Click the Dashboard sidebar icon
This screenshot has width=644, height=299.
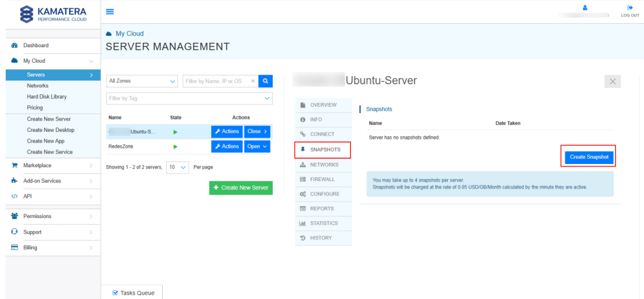tap(14, 45)
